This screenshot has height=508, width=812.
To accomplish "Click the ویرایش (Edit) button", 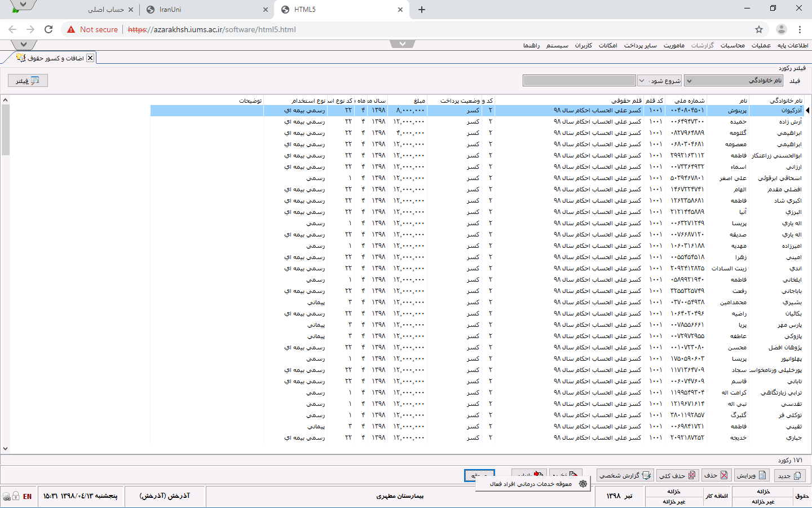I will click(x=752, y=475).
